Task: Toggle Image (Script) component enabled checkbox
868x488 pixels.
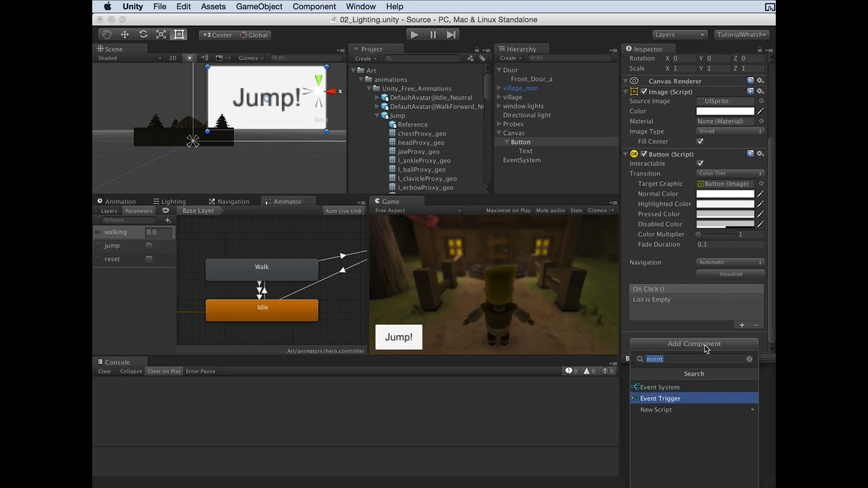Action: coord(644,91)
